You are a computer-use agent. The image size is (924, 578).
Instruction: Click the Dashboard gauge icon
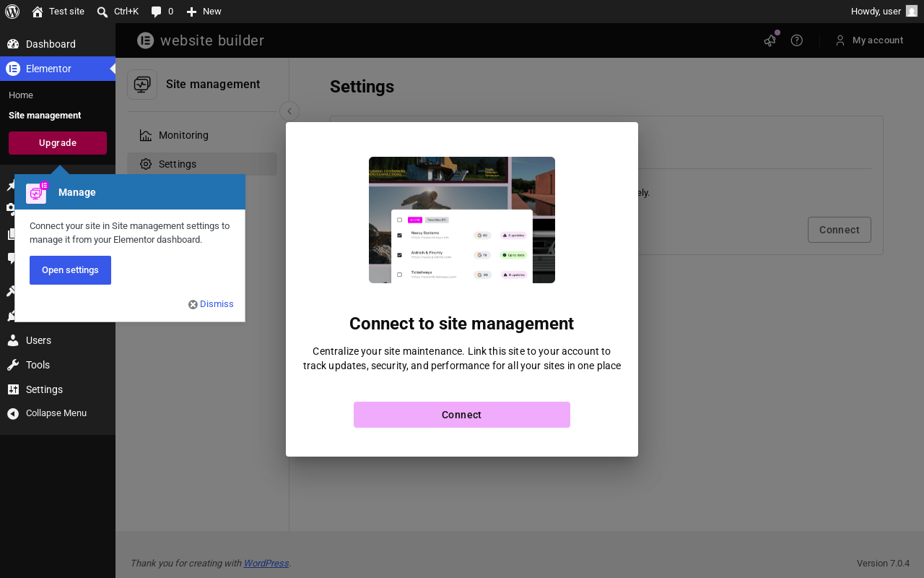click(x=13, y=44)
